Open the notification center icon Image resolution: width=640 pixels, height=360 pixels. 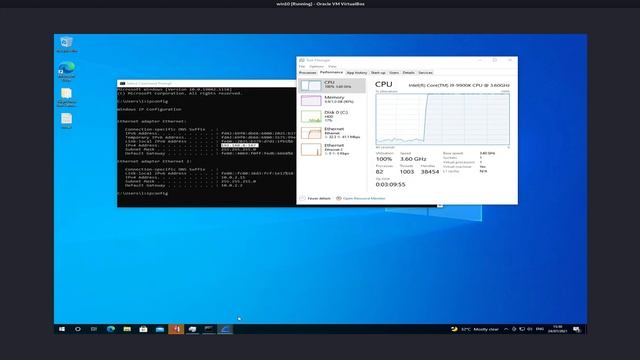coord(577,329)
